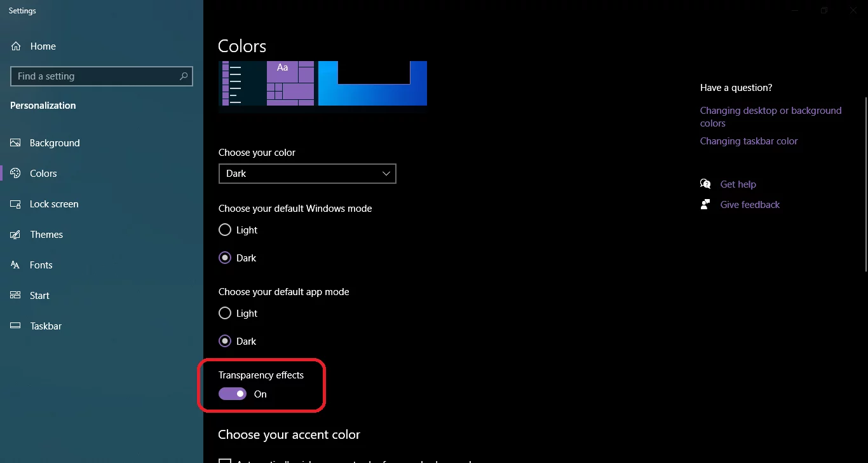Image resolution: width=868 pixels, height=463 pixels.
Task: Click the Give feedback link
Action: point(750,205)
